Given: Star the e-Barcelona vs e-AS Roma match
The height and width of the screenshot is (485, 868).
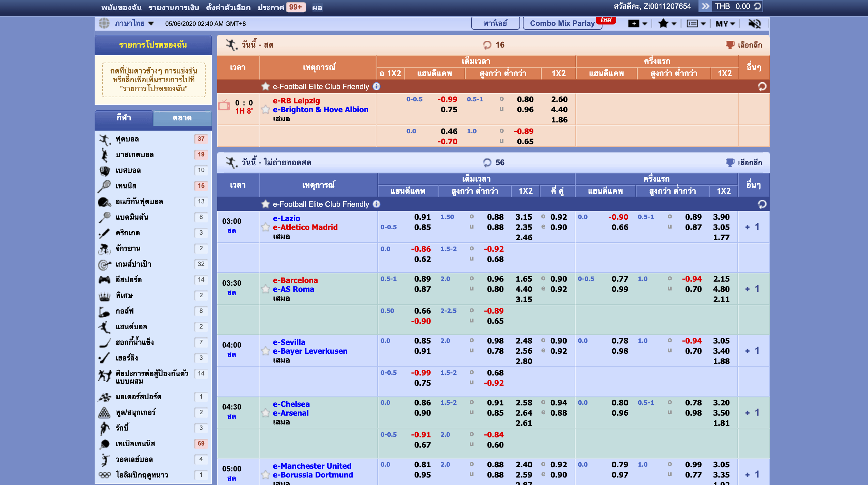Looking at the screenshot, I should [x=266, y=289].
